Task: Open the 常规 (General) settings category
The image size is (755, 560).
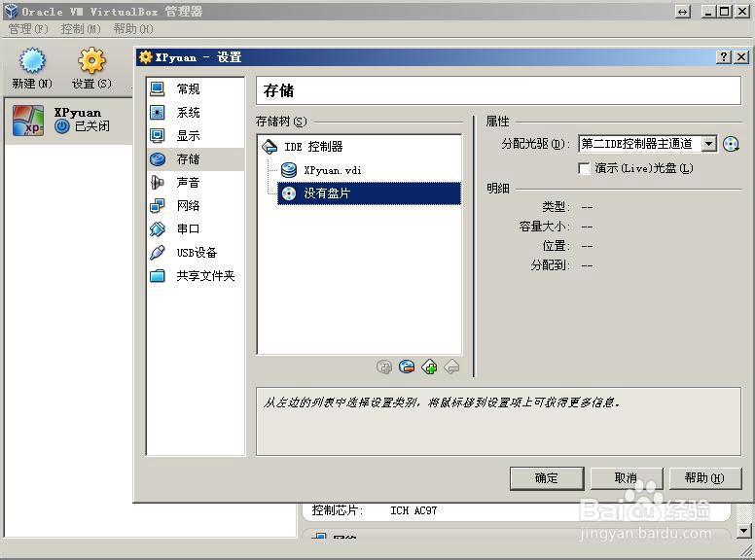Action: [x=195, y=89]
